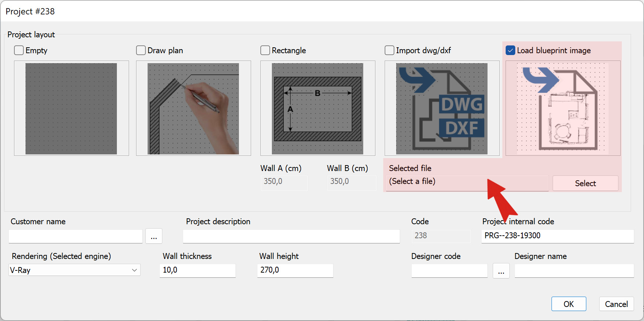Click the Rectangle wall diagram image

[x=318, y=108]
